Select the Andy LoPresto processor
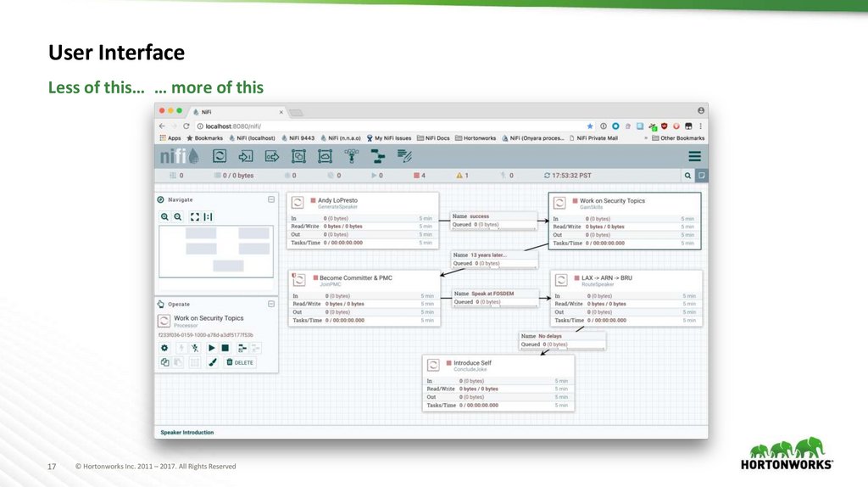The image size is (868, 487). tap(363, 221)
